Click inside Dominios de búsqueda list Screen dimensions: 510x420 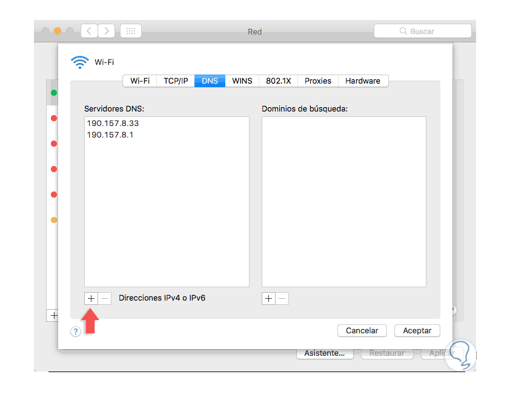click(344, 202)
